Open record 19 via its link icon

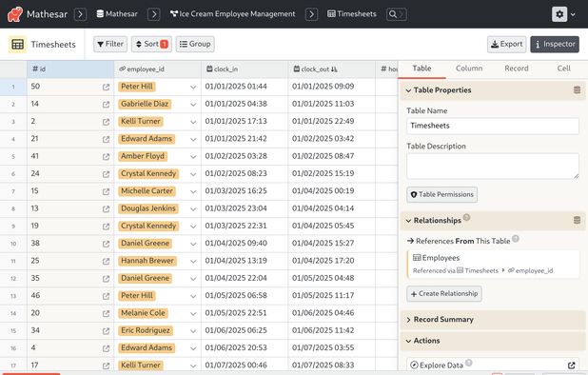click(107, 227)
